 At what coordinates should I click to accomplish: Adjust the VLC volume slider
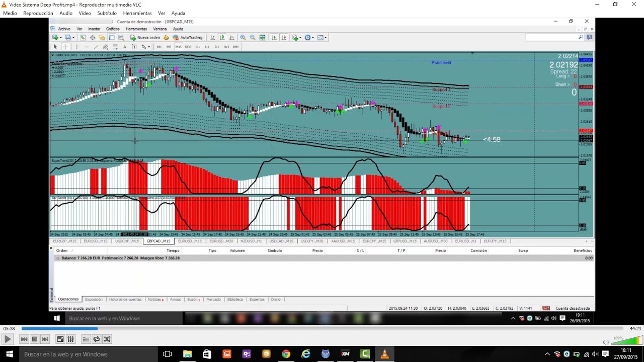click(x=627, y=341)
